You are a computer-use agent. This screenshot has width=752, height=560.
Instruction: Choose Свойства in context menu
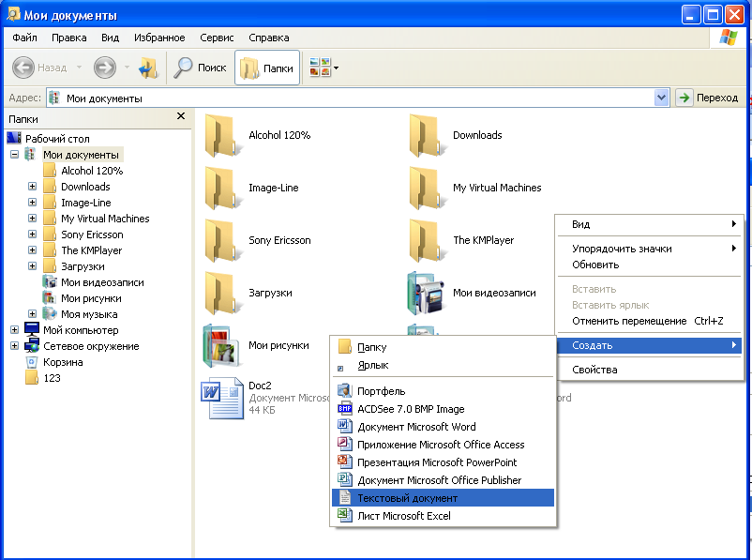click(x=649, y=370)
